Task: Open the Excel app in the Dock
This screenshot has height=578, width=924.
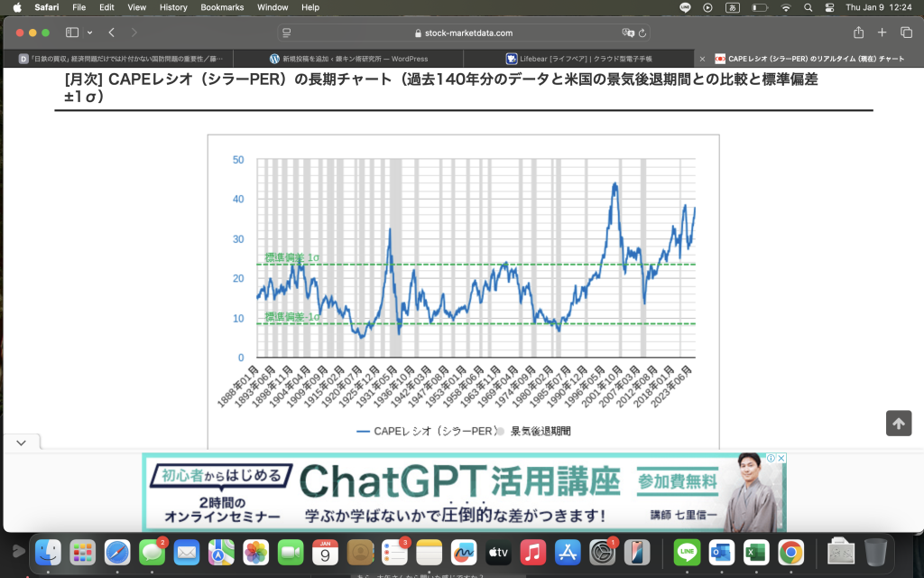Action: tap(754, 552)
